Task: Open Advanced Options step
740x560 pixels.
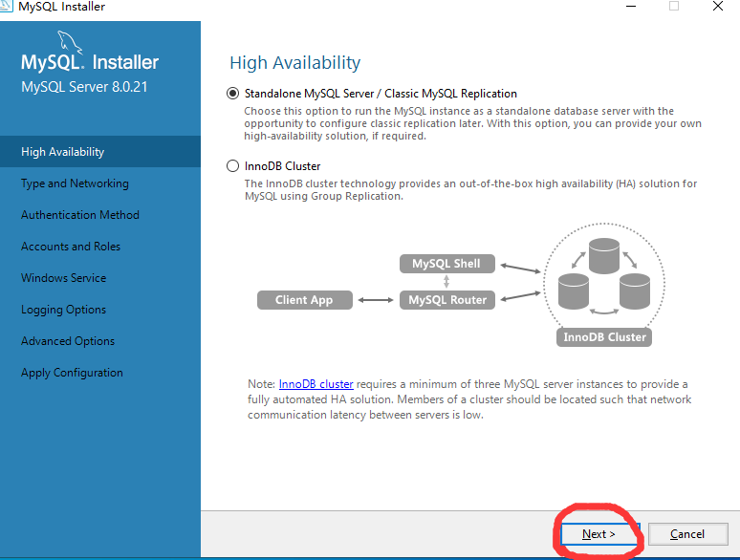Action: point(68,340)
